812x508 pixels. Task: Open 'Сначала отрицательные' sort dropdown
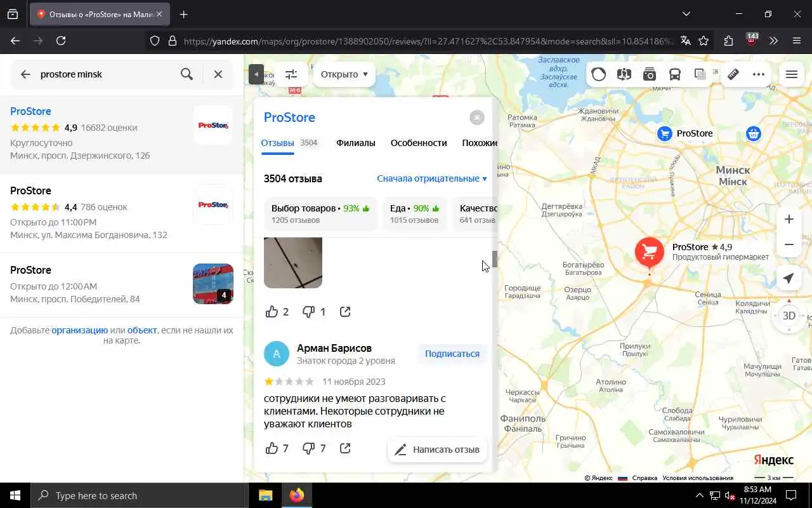(432, 178)
